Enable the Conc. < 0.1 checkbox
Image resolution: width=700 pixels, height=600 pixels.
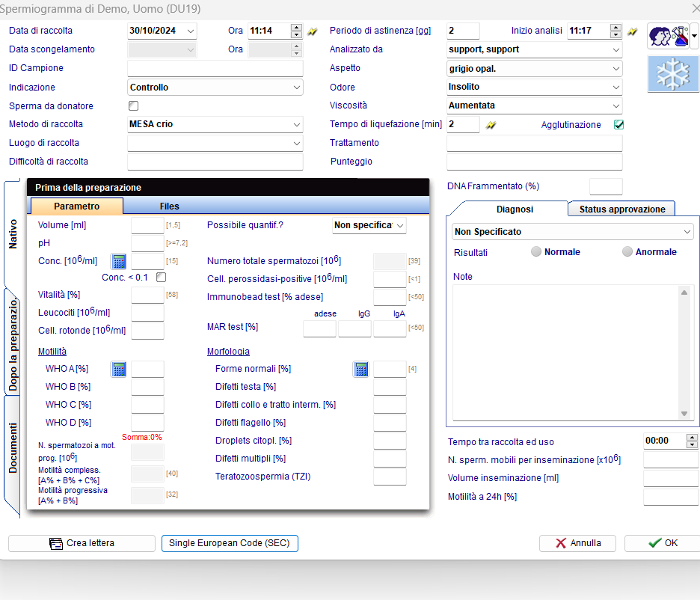[x=161, y=278]
